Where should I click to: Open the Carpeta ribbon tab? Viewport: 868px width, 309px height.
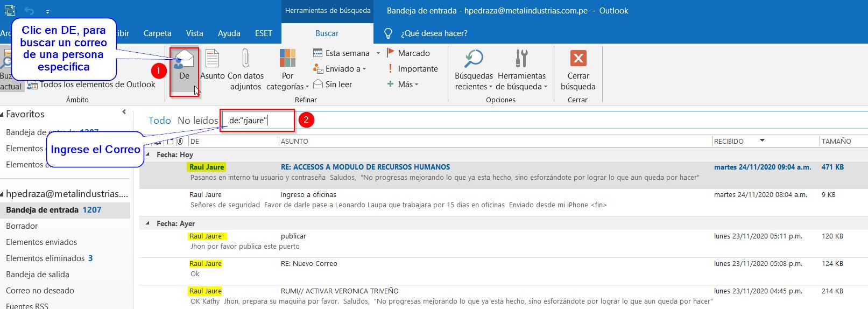point(157,33)
